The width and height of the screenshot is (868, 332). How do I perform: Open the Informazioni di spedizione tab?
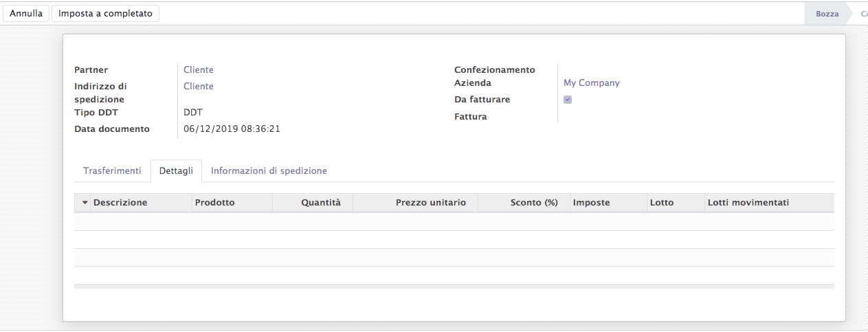(269, 170)
